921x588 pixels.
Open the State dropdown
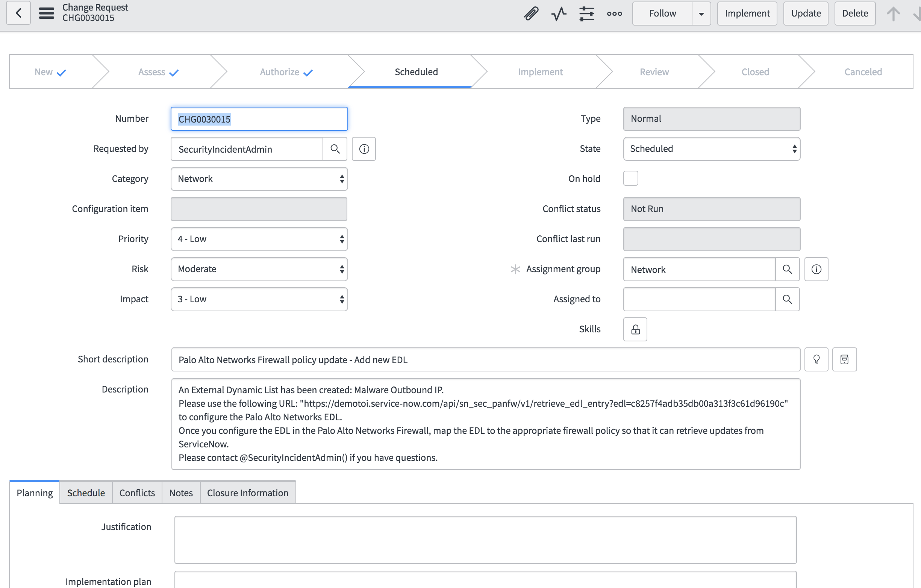tap(711, 149)
